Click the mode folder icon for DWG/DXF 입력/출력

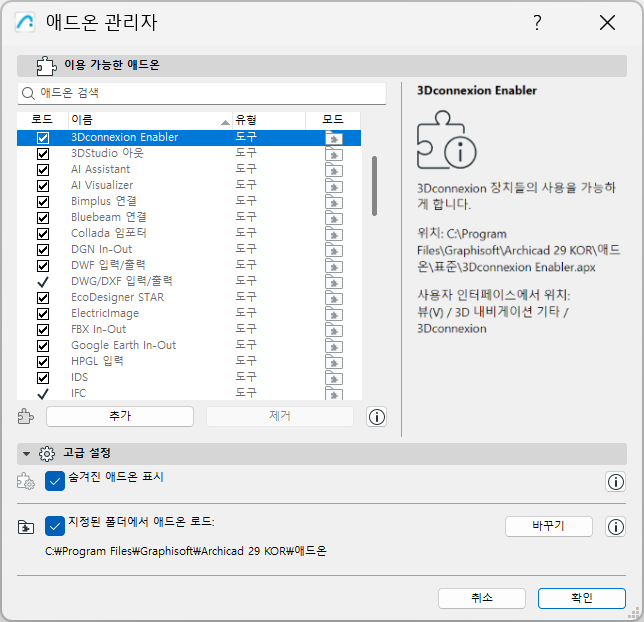coord(334,282)
